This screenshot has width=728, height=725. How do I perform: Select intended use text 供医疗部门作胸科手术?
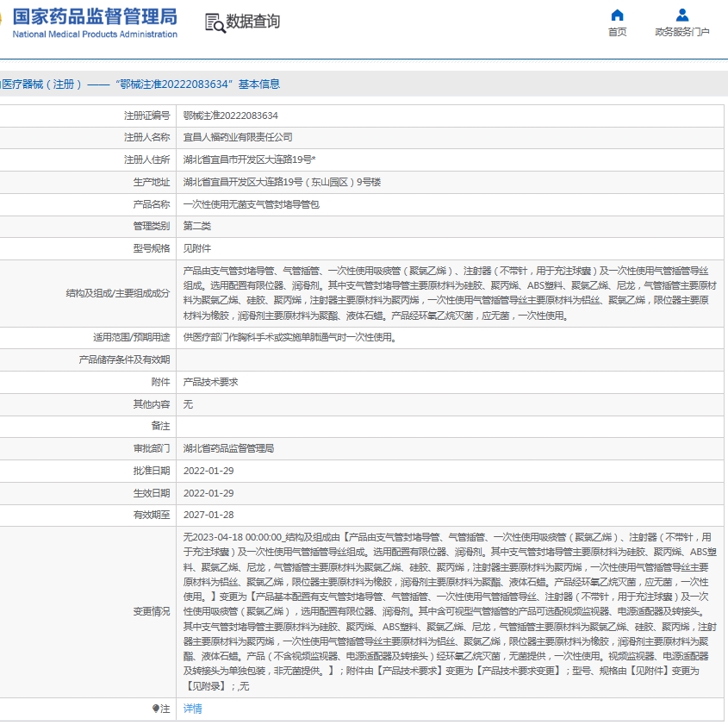tap(290, 337)
